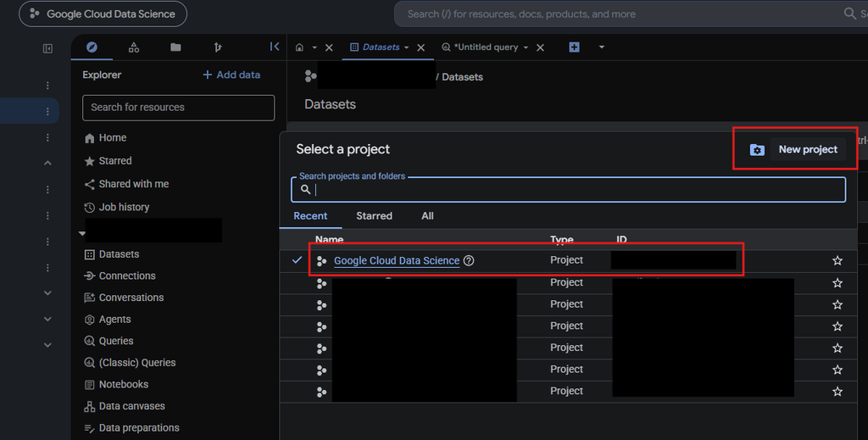Screen dimensions: 868x440
Task: Click the project icon in the breadcrumb
Action: (310, 75)
